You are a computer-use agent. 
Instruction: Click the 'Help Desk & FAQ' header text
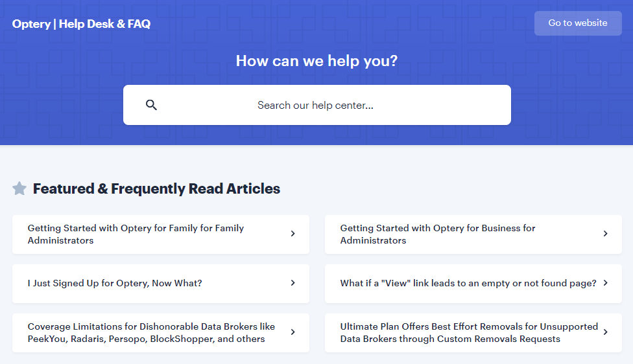[104, 24]
